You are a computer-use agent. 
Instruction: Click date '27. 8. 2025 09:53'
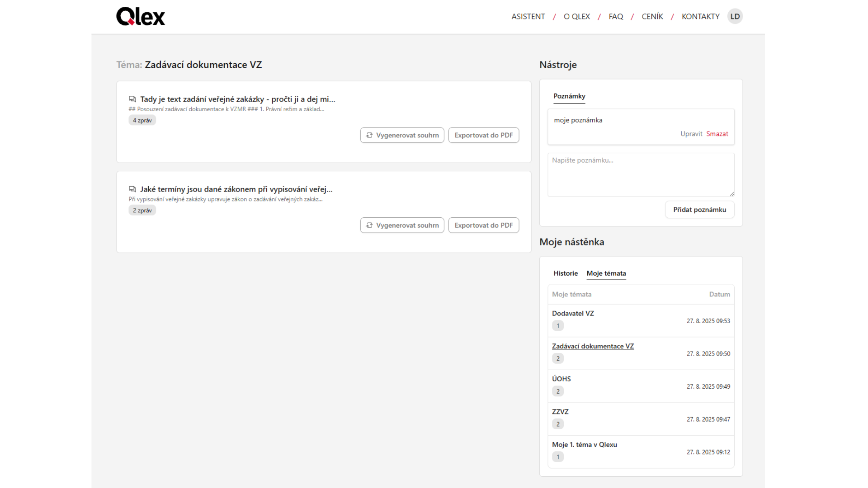pyautogui.click(x=708, y=321)
